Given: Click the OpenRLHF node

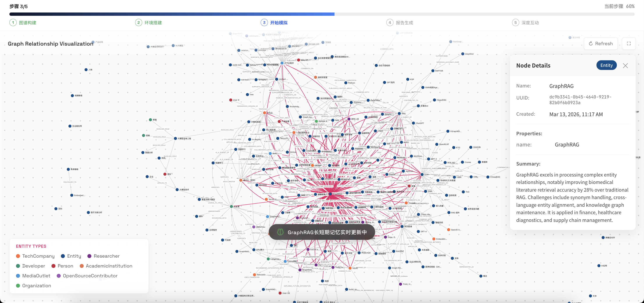Looking at the screenshot, I should pyautogui.click(x=437, y=144).
